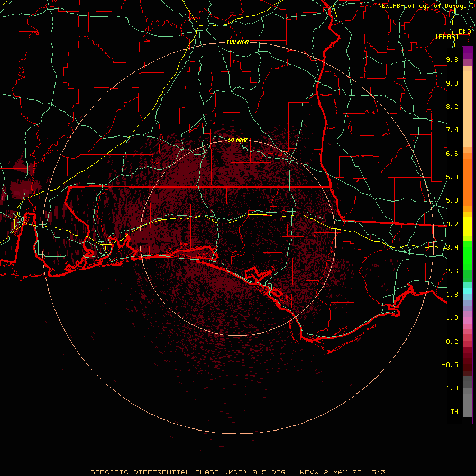476x476 pixels.
Task: Click the 7.4 value on the color scale
Action: [x=452, y=130]
